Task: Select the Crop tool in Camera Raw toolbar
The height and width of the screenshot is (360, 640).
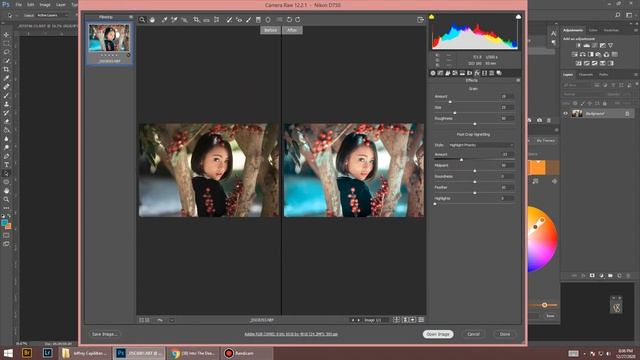Action: click(x=197, y=20)
